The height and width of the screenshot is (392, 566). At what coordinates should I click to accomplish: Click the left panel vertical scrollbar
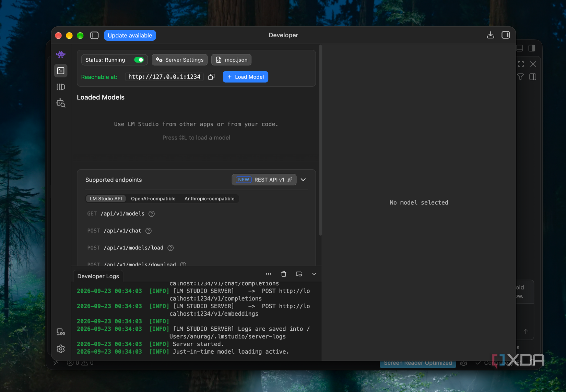click(320, 140)
